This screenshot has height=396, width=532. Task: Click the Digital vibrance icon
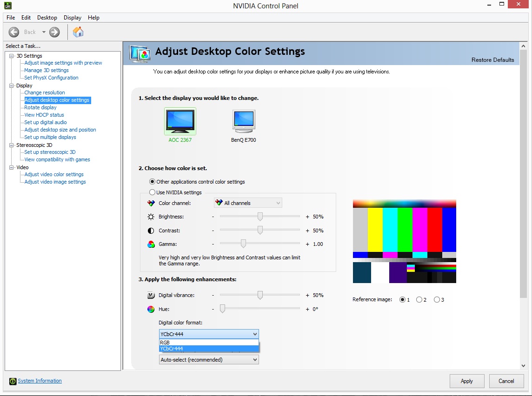(151, 295)
